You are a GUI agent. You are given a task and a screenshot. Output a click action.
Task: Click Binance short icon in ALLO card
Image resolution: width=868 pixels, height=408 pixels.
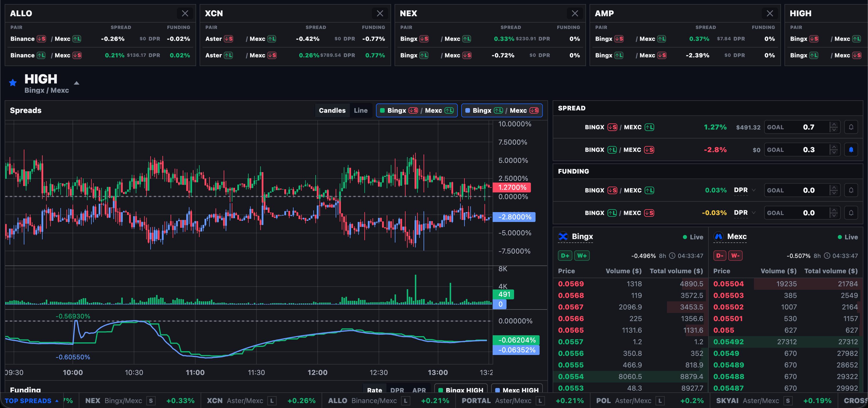coord(41,39)
